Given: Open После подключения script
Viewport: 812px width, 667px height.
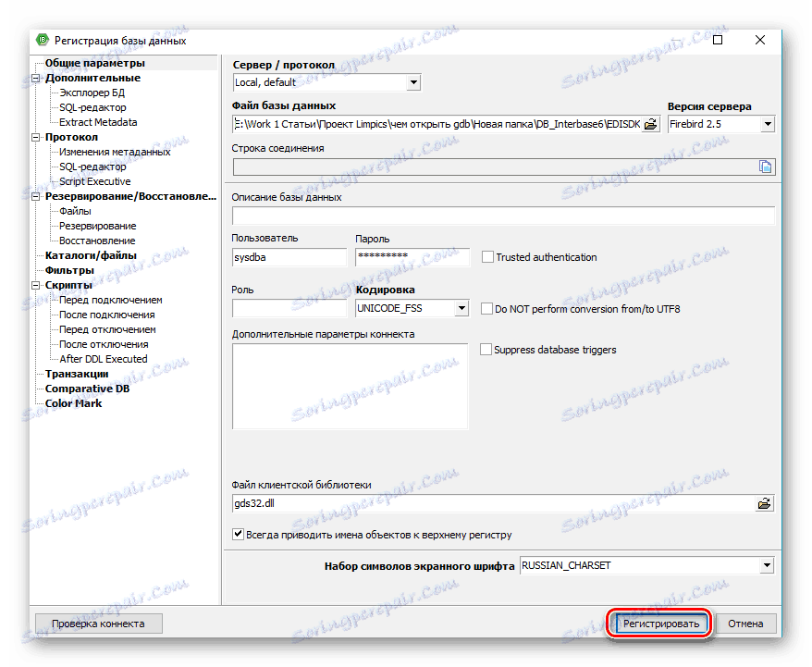Looking at the screenshot, I should (106, 315).
